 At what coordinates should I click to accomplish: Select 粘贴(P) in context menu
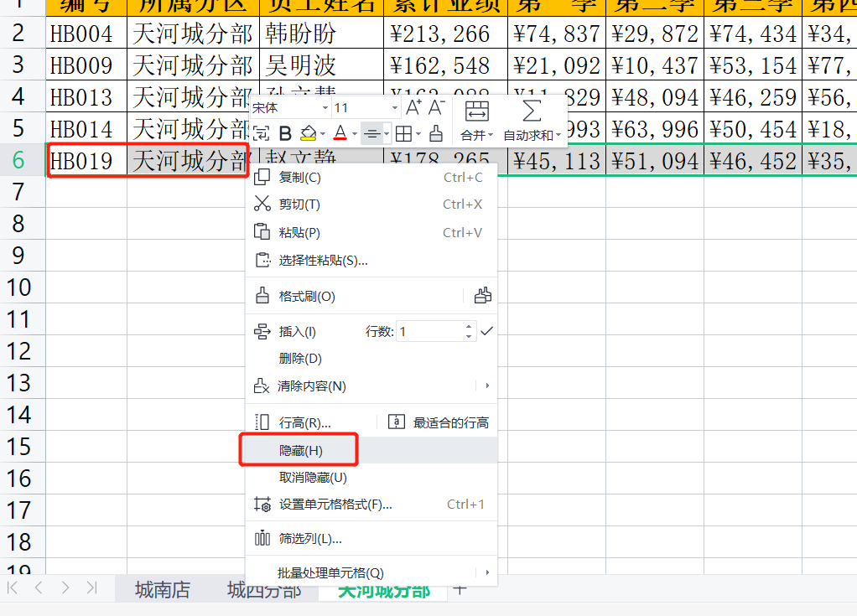[x=371, y=233]
